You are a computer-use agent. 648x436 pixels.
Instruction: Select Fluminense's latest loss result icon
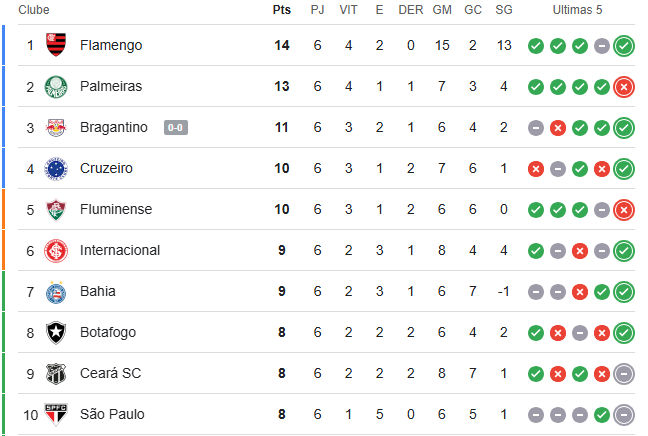click(624, 210)
